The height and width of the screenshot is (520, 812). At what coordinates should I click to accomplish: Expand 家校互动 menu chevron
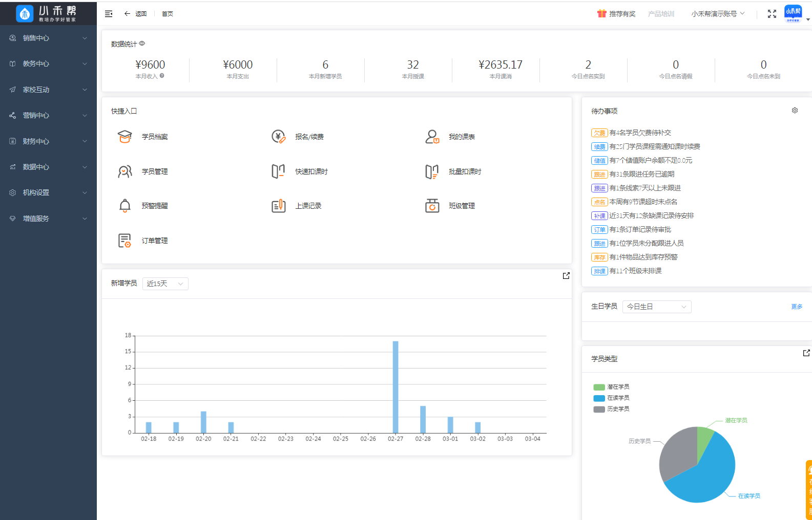point(85,90)
